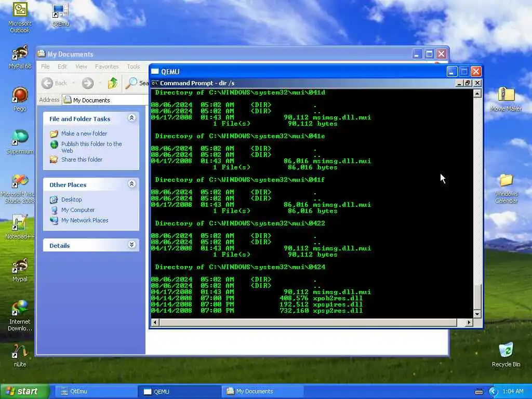Switch to My Documents taskbar button
This screenshot has height=399, width=532.
coord(262,392)
